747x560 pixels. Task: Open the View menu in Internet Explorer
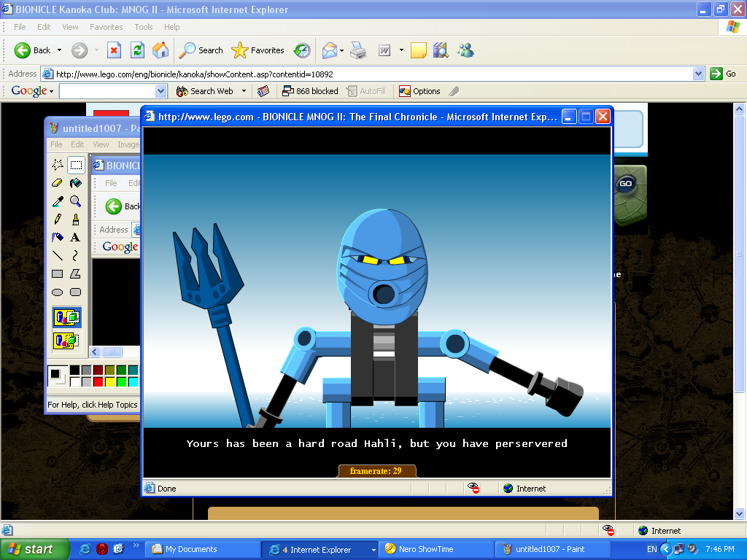[x=70, y=27]
